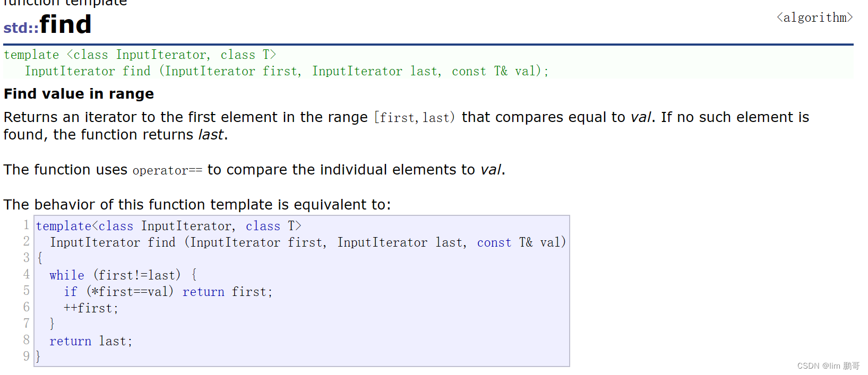This screenshot has width=868, height=375.
Task: Click 'return first;' in code line 5
Action: (227, 292)
